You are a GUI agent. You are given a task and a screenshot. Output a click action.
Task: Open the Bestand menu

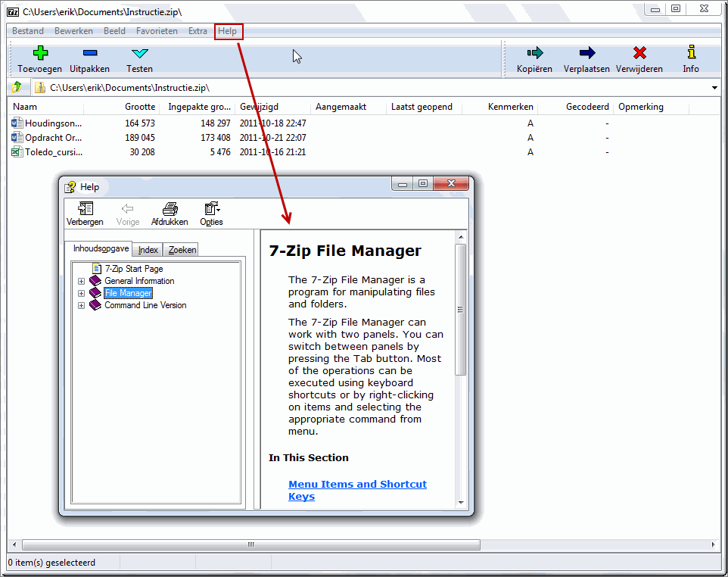coord(28,31)
